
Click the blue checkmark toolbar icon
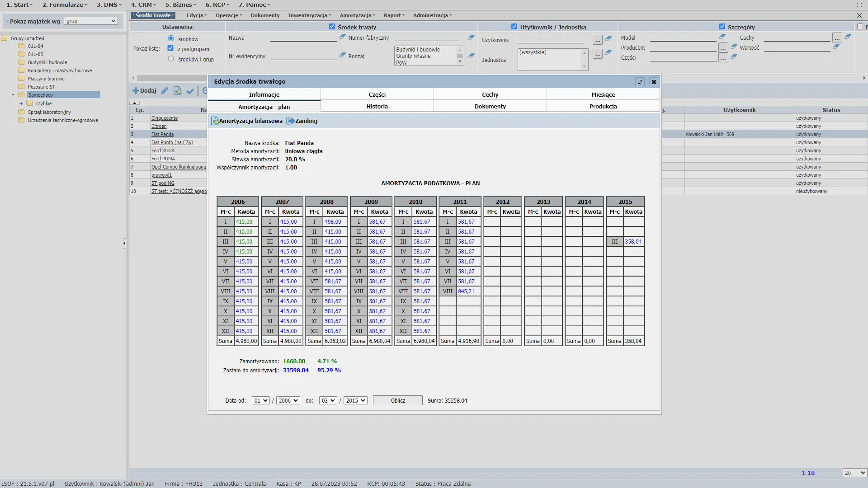coord(190,91)
